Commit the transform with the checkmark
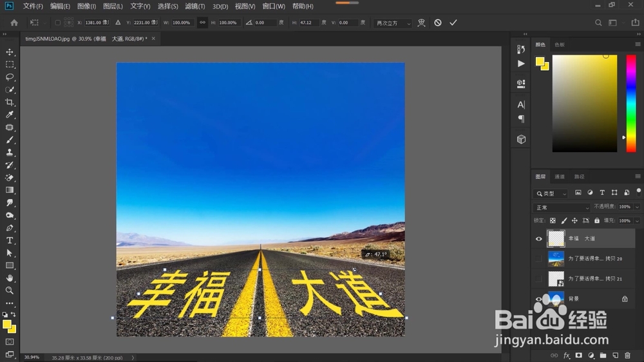 [453, 23]
